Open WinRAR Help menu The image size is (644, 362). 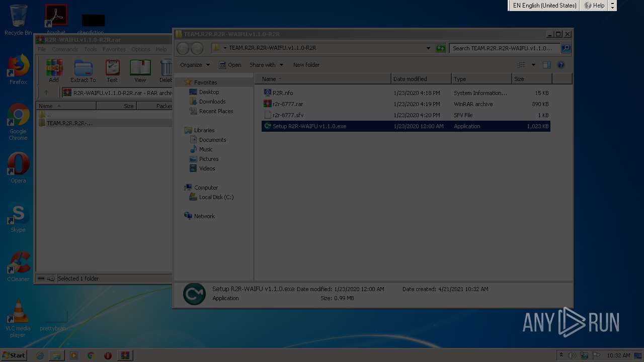pyautogui.click(x=161, y=49)
